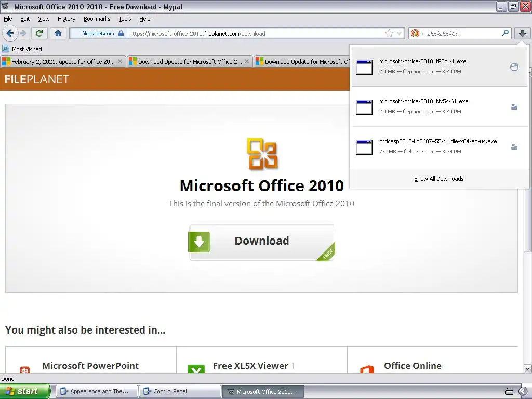Open officesp2010-kb2687455-fullfile-x64-en-us.exe entry

coord(439,147)
